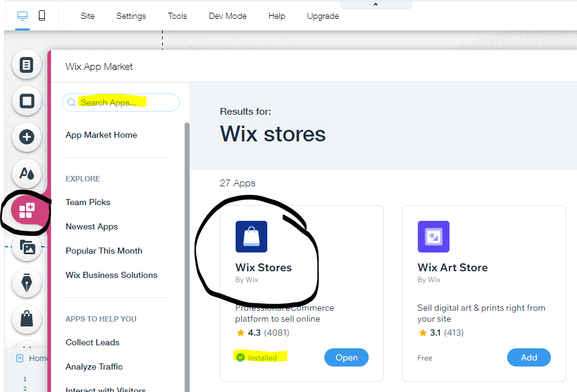Open the Media manager icon
Viewport: 577px width, 392px height.
[x=27, y=247]
